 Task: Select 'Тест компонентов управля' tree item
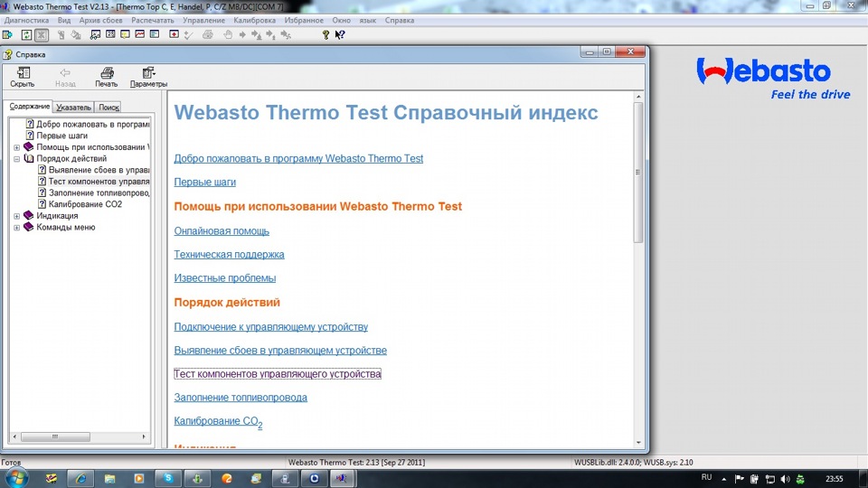click(x=99, y=182)
